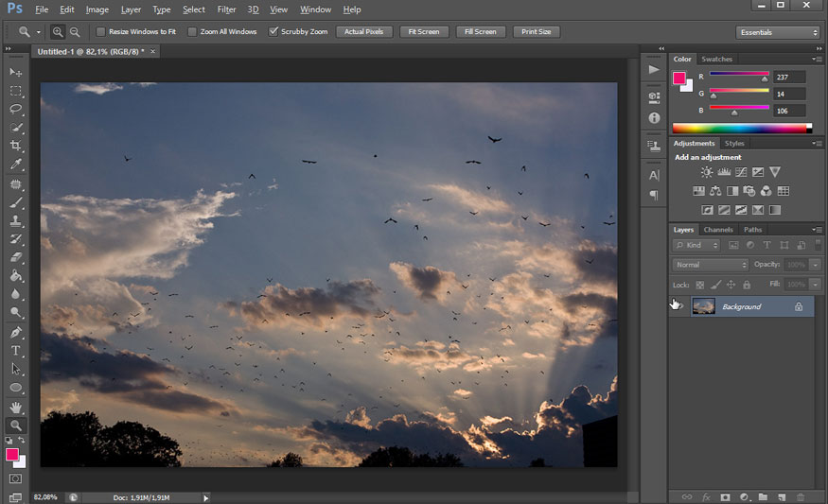
Task: Add a layer mask
Action: [x=725, y=497]
